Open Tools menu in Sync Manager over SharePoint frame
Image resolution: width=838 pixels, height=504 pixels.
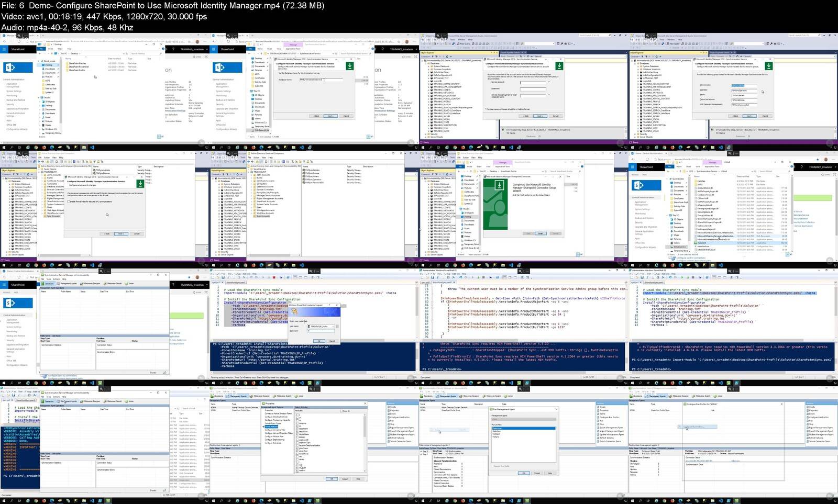[x=48, y=279]
